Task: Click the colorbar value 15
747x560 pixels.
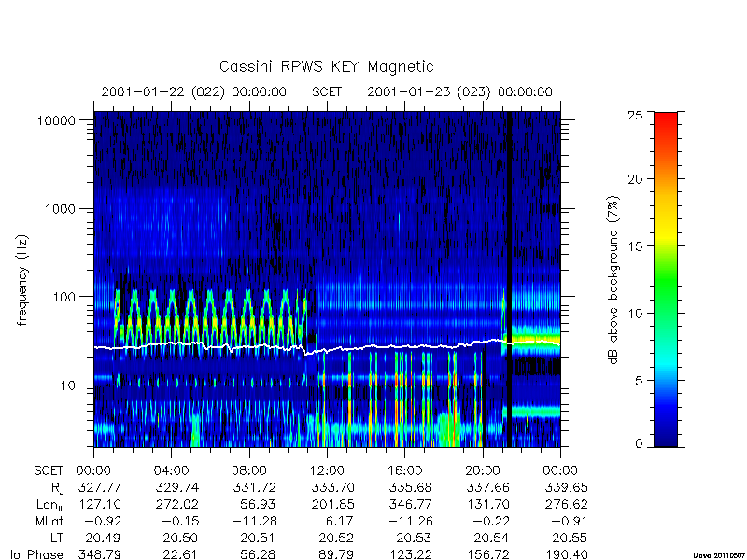Action: 636,246
